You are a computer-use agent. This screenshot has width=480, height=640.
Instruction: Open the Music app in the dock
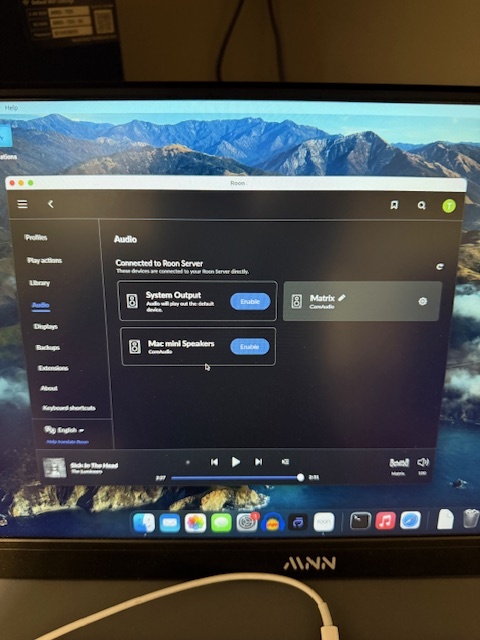(x=385, y=521)
